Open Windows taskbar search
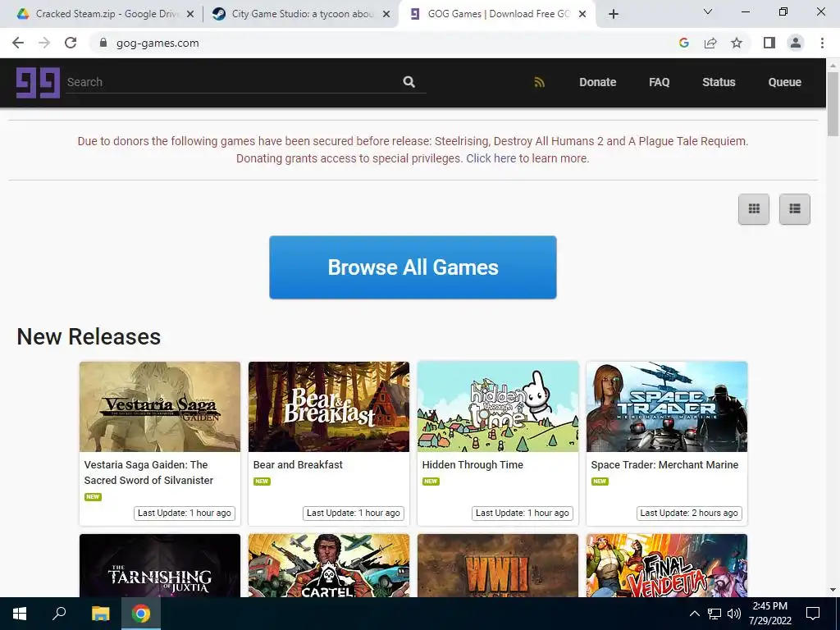The width and height of the screenshot is (840, 630). tap(59, 614)
